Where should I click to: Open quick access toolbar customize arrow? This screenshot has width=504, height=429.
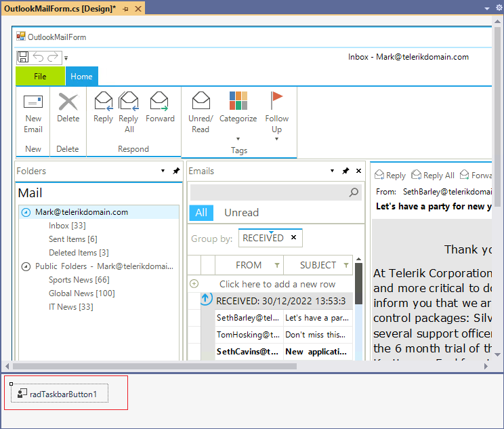coord(66,58)
